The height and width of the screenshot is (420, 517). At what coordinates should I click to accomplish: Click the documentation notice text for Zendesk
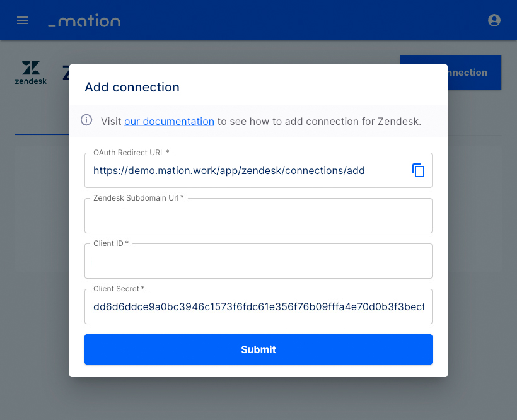(261, 121)
